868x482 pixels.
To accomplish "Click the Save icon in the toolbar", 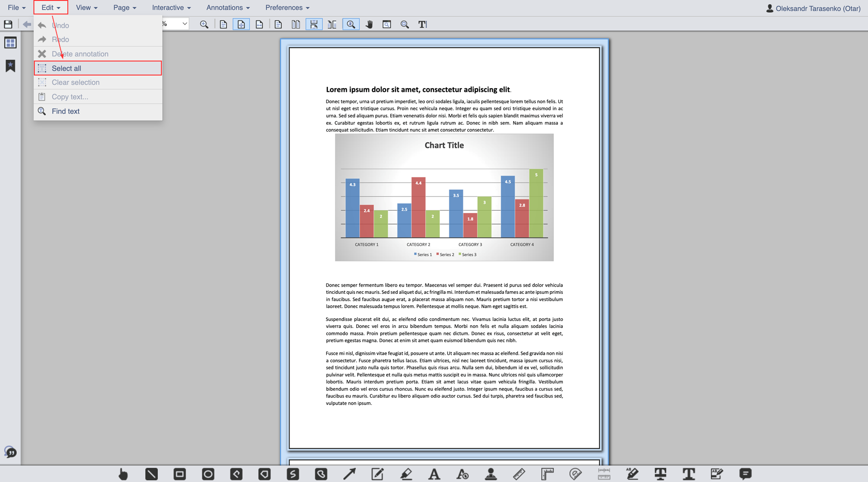I will tap(8, 24).
